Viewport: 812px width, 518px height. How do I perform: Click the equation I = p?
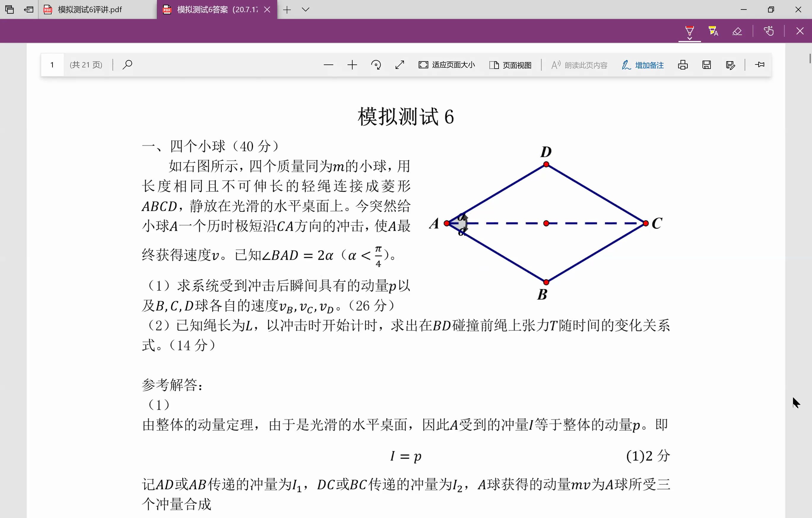coord(406,456)
